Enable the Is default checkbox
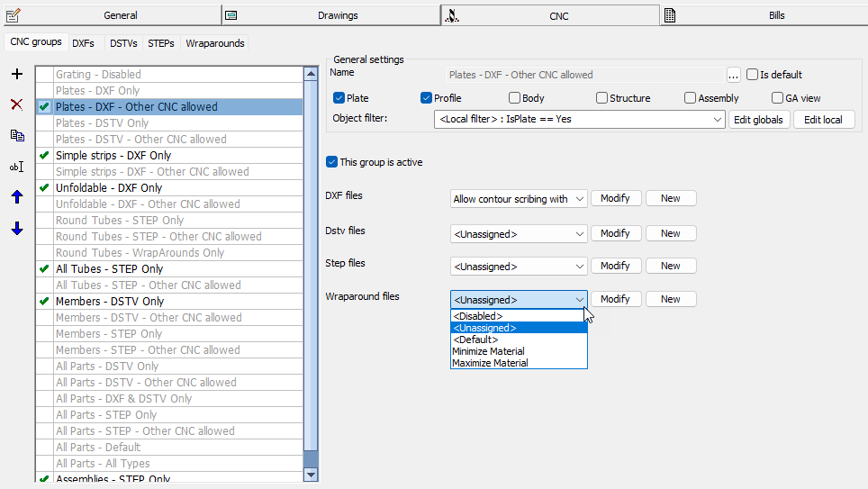 pos(753,75)
